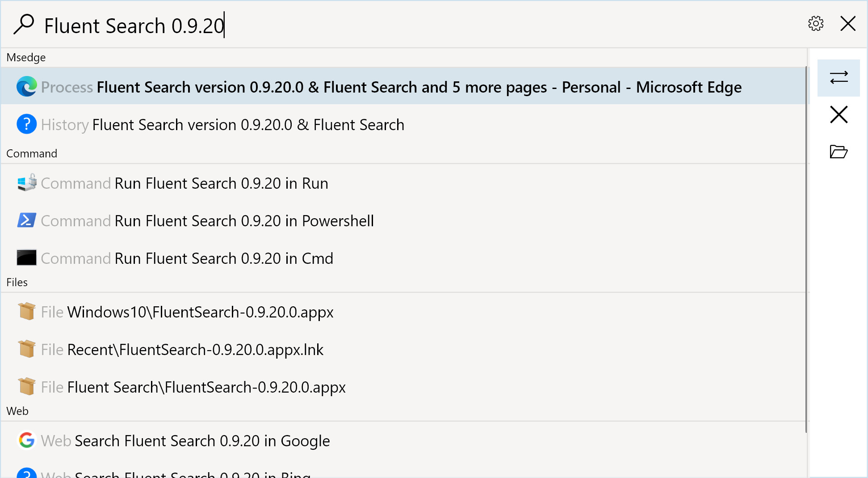
Task: Click the Cmd command icon
Action: click(x=26, y=258)
